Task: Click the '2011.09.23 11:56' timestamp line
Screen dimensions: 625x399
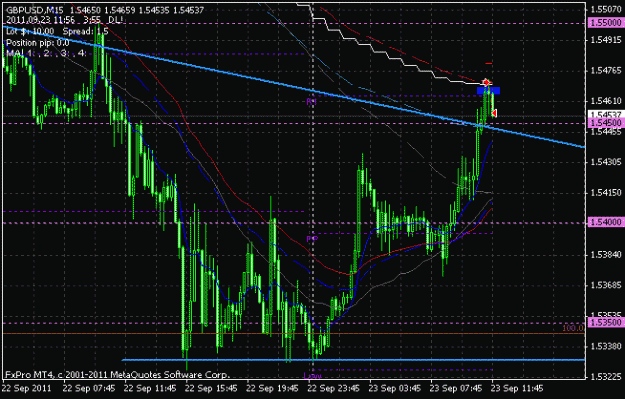Action: coord(40,20)
